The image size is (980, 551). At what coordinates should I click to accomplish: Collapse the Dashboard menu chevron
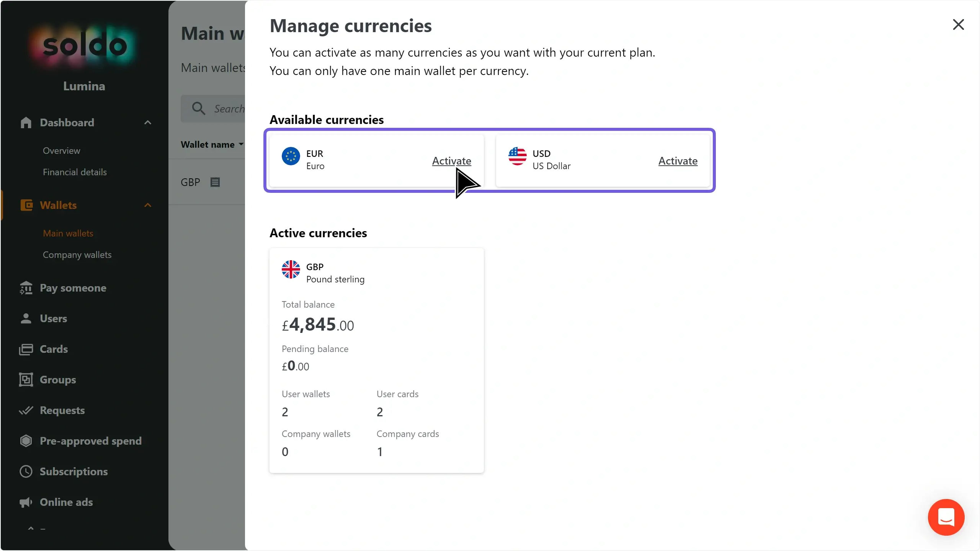pyautogui.click(x=148, y=122)
